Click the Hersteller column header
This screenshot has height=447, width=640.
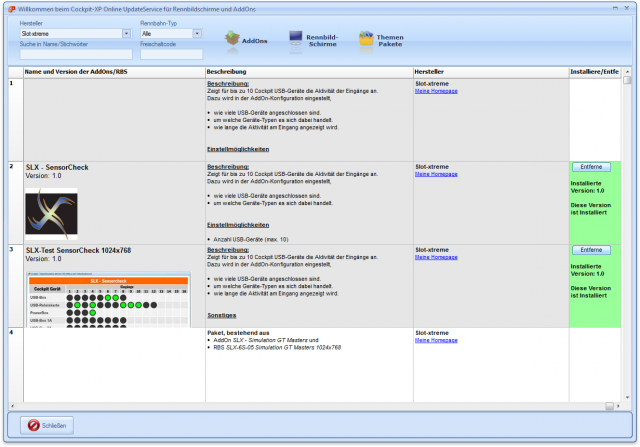coord(489,72)
